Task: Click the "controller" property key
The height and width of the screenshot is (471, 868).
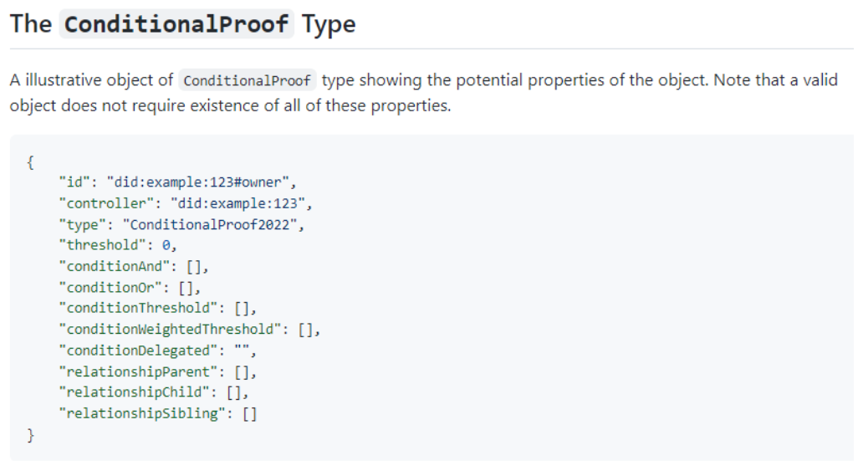Action: coord(106,203)
